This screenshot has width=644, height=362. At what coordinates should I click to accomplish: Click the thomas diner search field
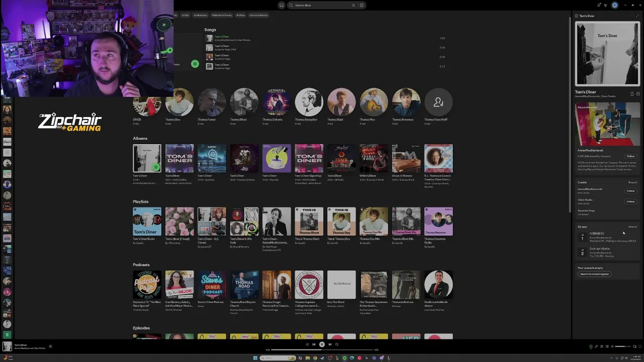322,5
